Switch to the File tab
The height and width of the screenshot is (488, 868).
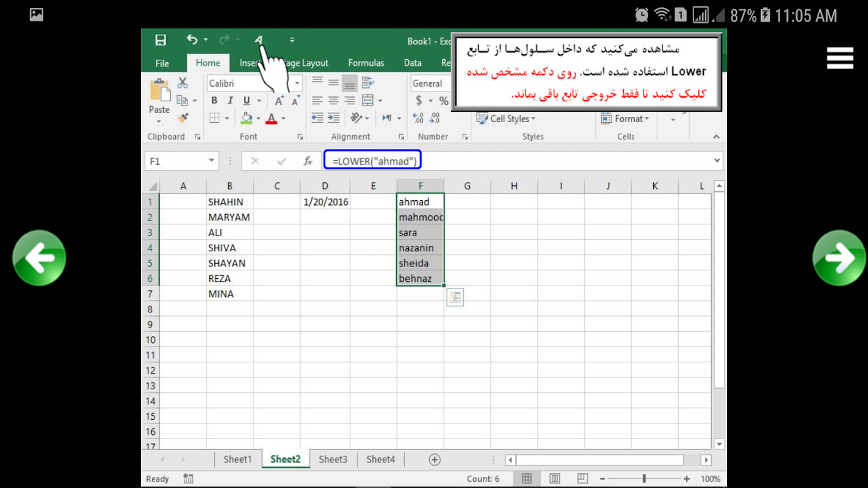[x=162, y=63]
